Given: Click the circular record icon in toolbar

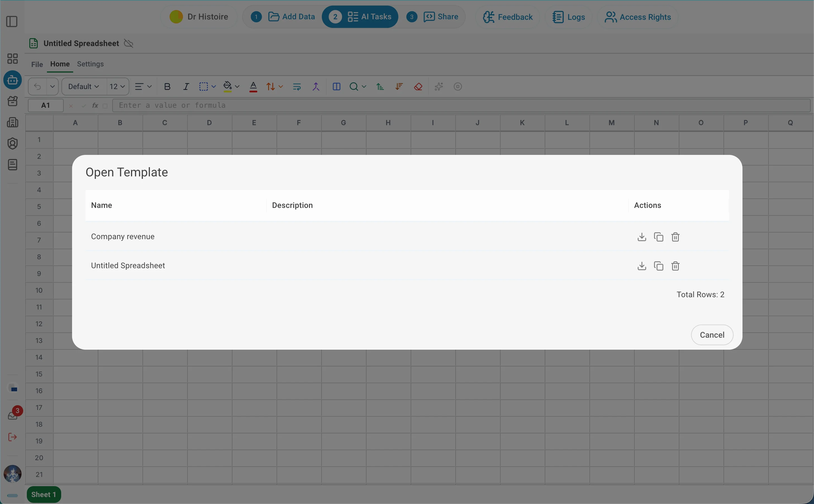Looking at the screenshot, I should (458, 87).
